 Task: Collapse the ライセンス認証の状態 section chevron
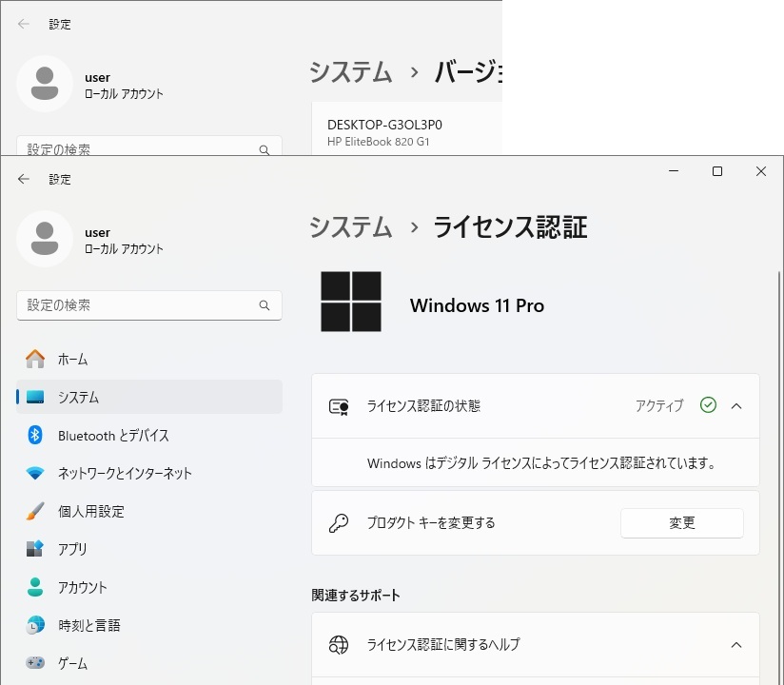coord(736,406)
